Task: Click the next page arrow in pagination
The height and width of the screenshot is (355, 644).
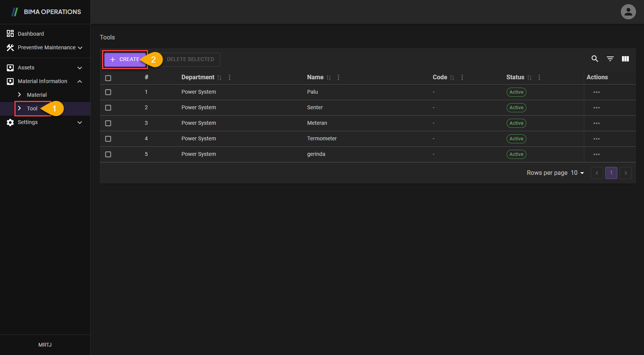Action: click(x=626, y=173)
